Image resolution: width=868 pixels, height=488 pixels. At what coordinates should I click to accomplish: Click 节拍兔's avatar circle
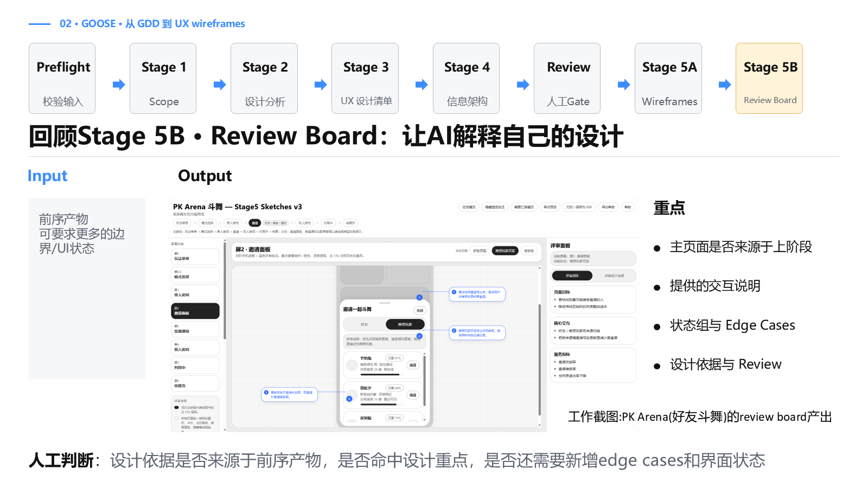[352, 365]
